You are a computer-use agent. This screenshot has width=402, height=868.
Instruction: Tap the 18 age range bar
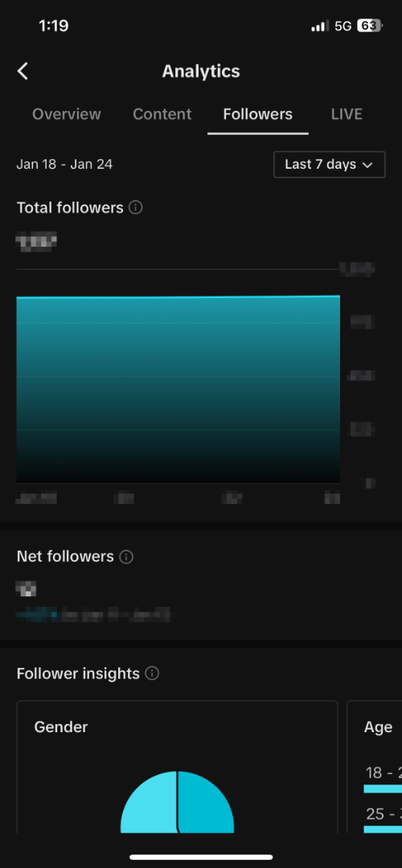pyautogui.click(x=383, y=789)
